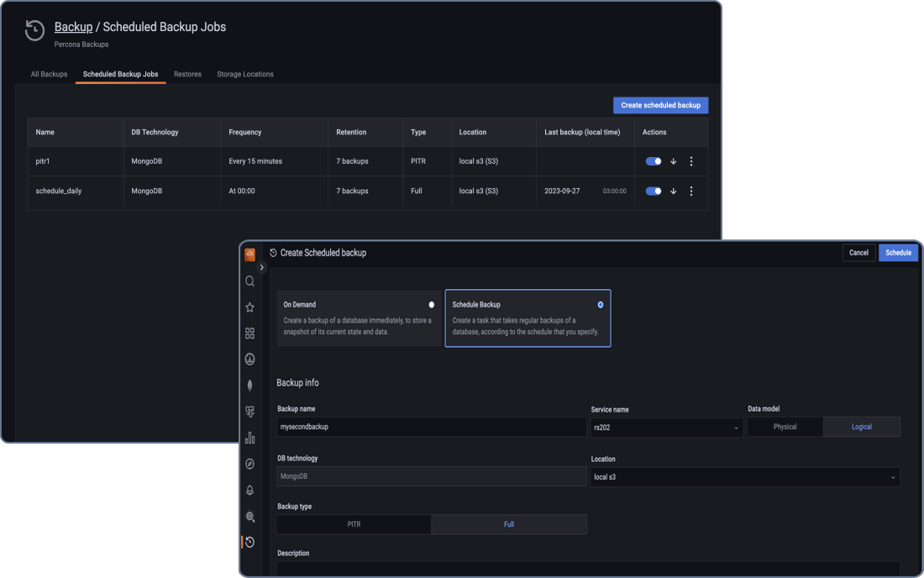This screenshot has height=578, width=924.
Task: Expand pitr1 row details with arrow
Action: [x=674, y=161]
